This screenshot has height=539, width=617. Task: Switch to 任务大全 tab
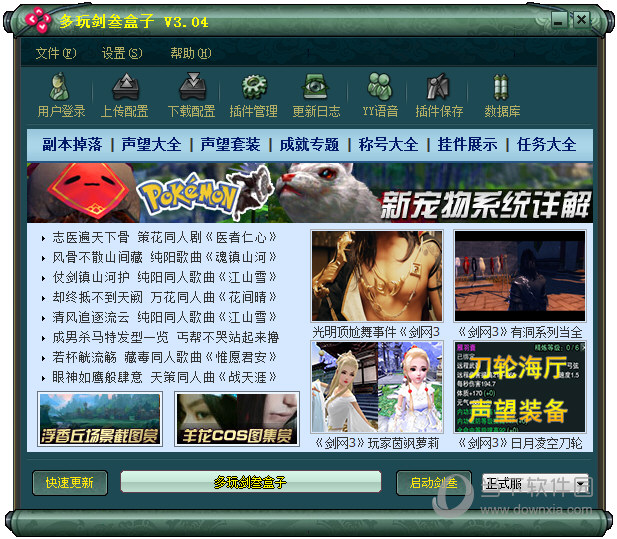547,144
